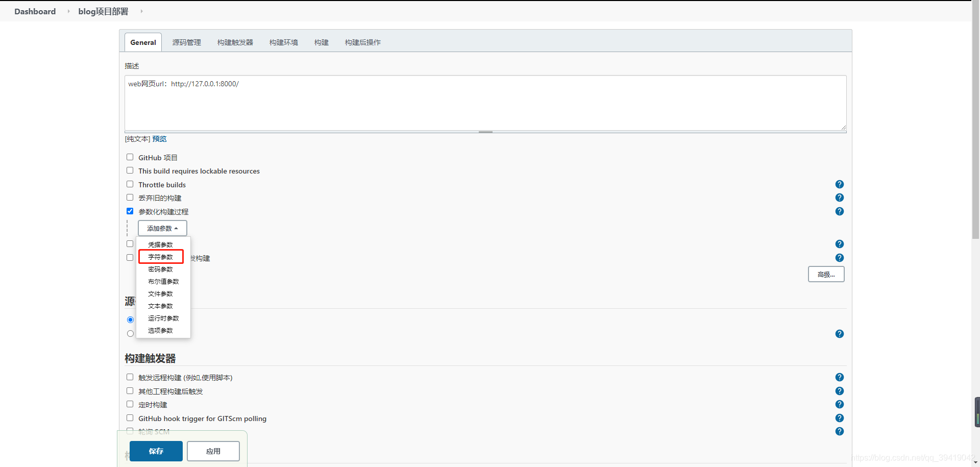This screenshot has height=467, width=980.
Task: Open blog项目部署 breadcrumb link
Action: 103,11
